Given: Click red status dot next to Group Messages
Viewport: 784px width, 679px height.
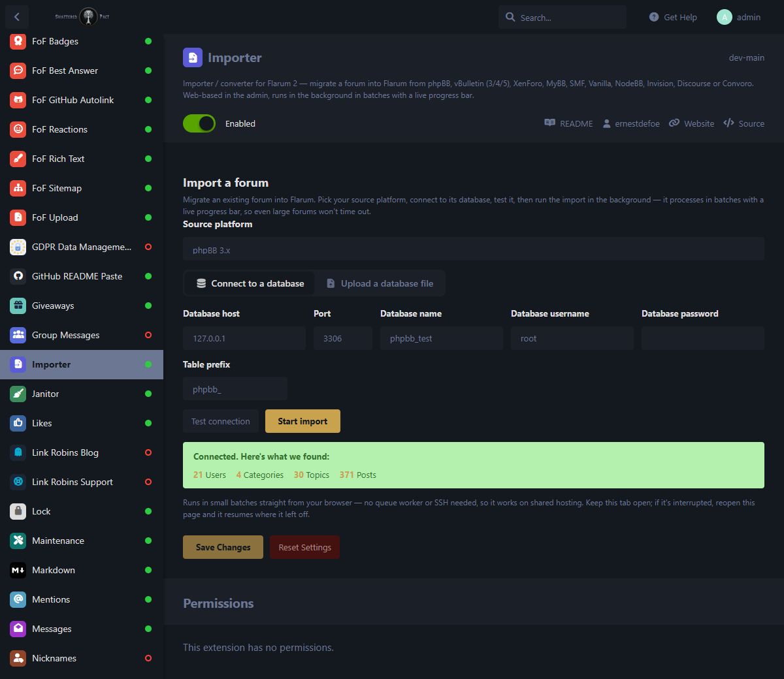Looking at the screenshot, I should point(148,335).
